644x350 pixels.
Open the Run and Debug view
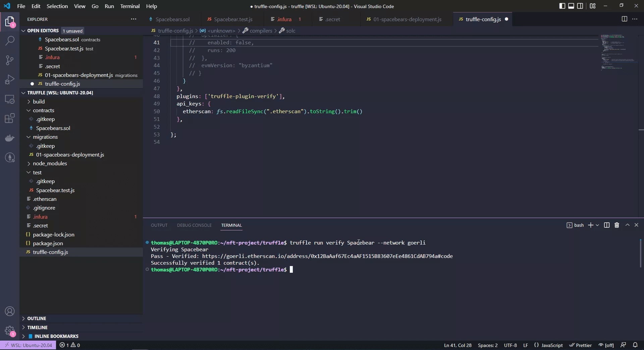click(10, 80)
